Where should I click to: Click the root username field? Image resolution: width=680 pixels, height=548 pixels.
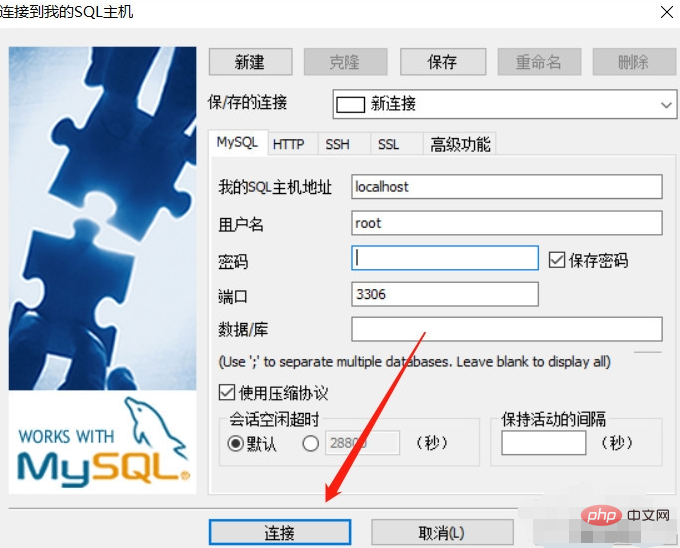click(x=507, y=223)
